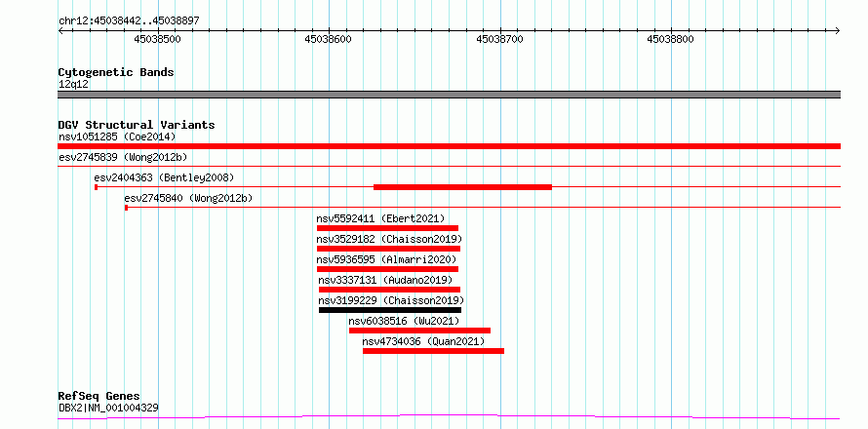Click the gray 12q12 cytogenetic band bar
The width and height of the screenshot is (868, 429).
pos(449,95)
